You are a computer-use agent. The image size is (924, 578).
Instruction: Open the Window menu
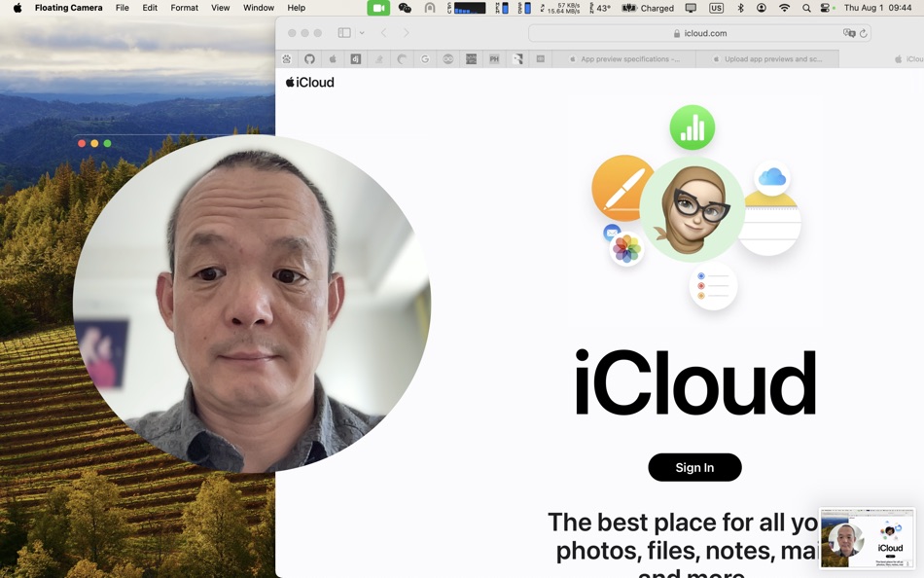click(258, 8)
